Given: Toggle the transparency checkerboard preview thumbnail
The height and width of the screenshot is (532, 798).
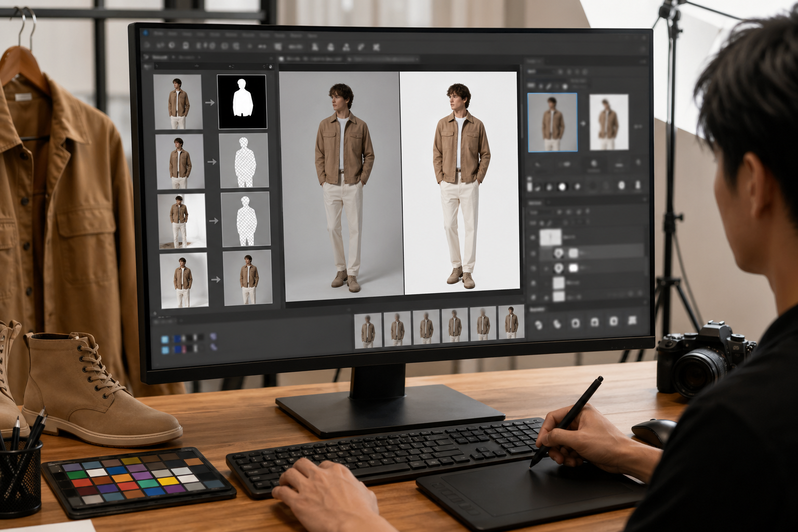Looking at the screenshot, I should pos(244,161).
